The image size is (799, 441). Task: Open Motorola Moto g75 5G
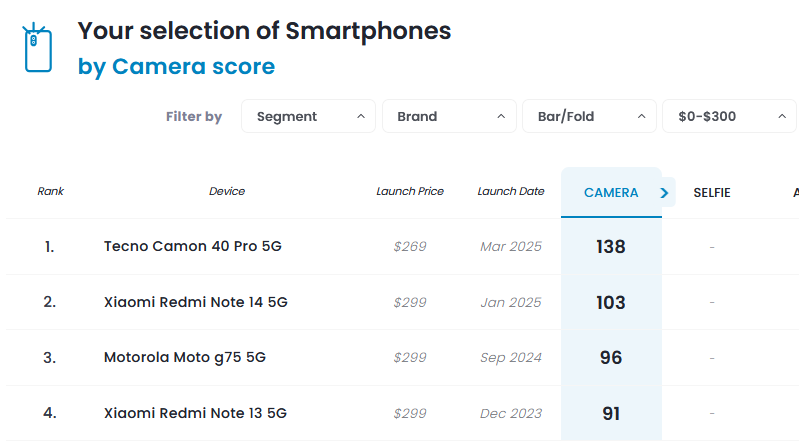pos(184,357)
